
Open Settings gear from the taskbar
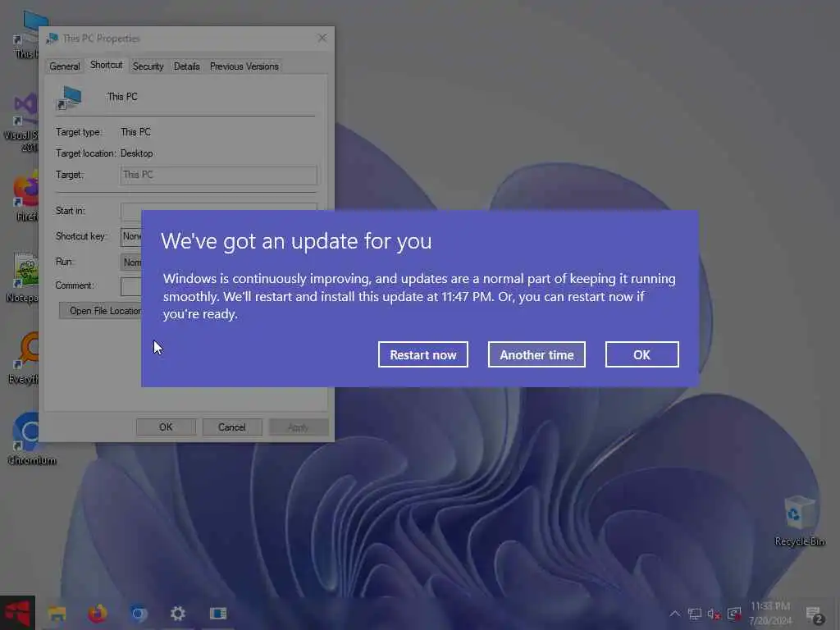coord(178,613)
